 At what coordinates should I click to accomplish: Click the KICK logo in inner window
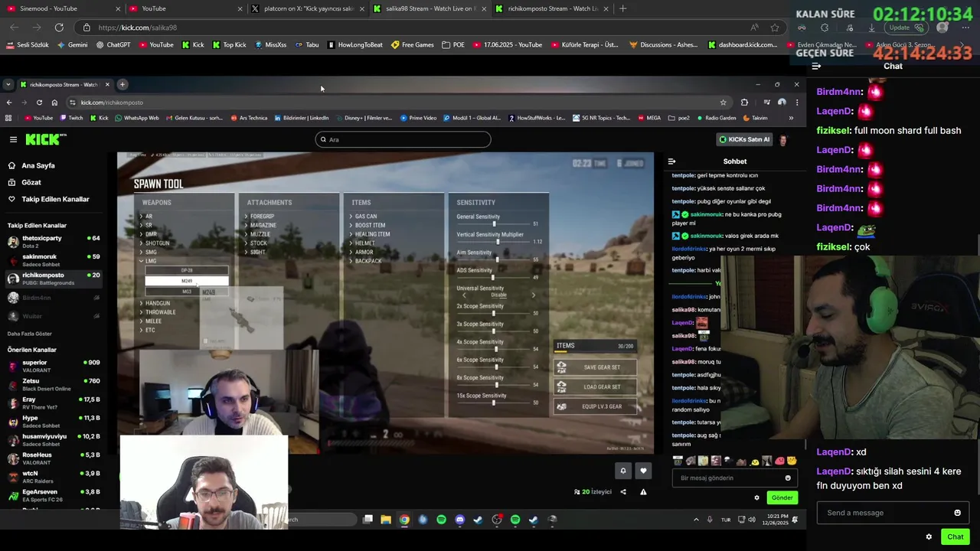[46, 139]
